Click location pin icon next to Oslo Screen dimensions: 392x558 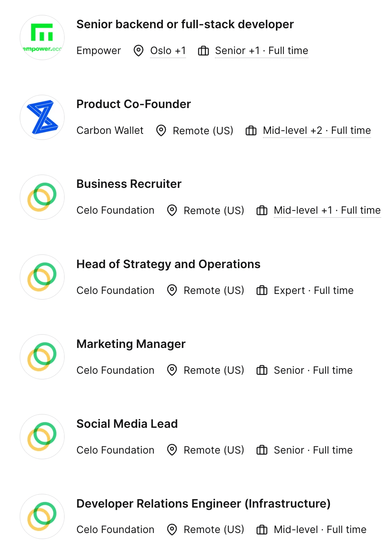138,51
